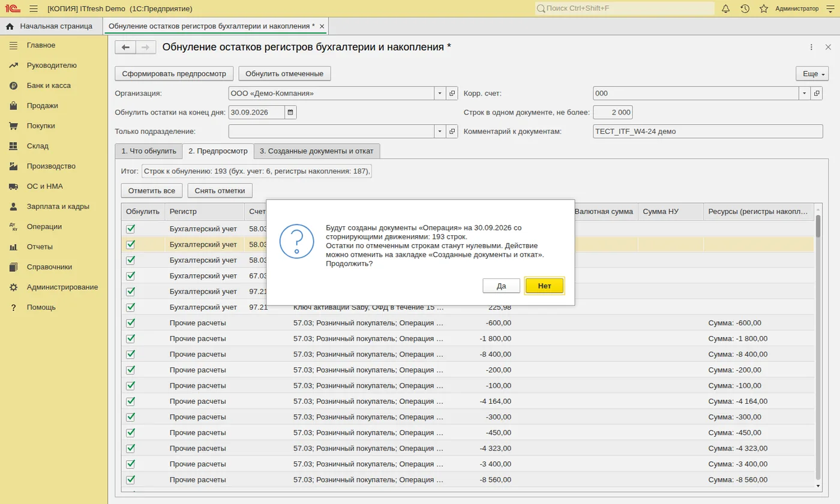The image size is (840, 504).
Task: Open the Организация record icon
Action: click(x=452, y=94)
